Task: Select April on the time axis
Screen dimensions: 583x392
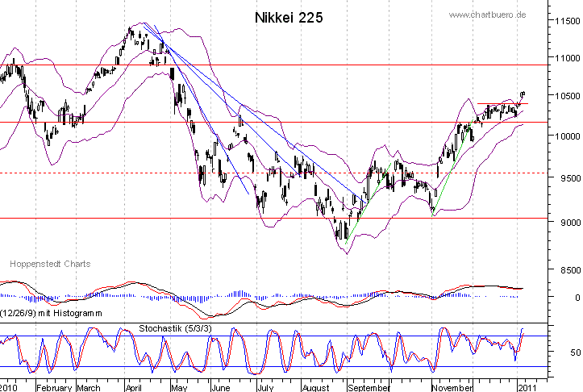Action: 133,387
